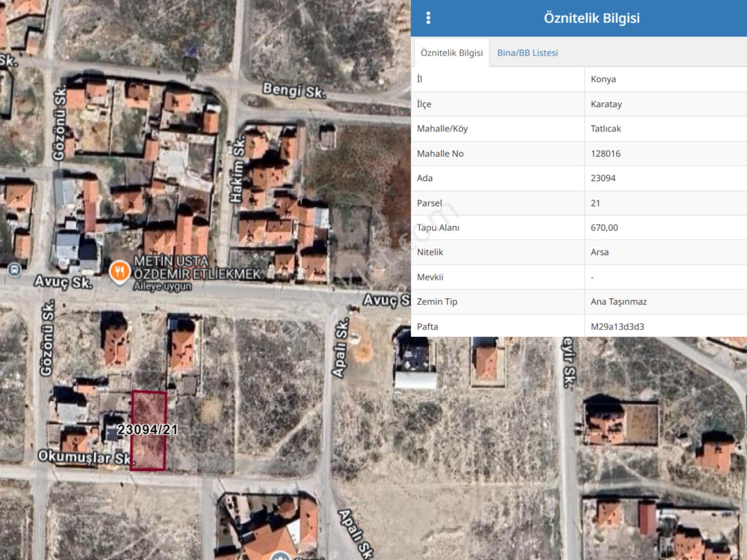Screen dimensions: 747x560
Task: Click the Pafta label
Action: [427, 327]
